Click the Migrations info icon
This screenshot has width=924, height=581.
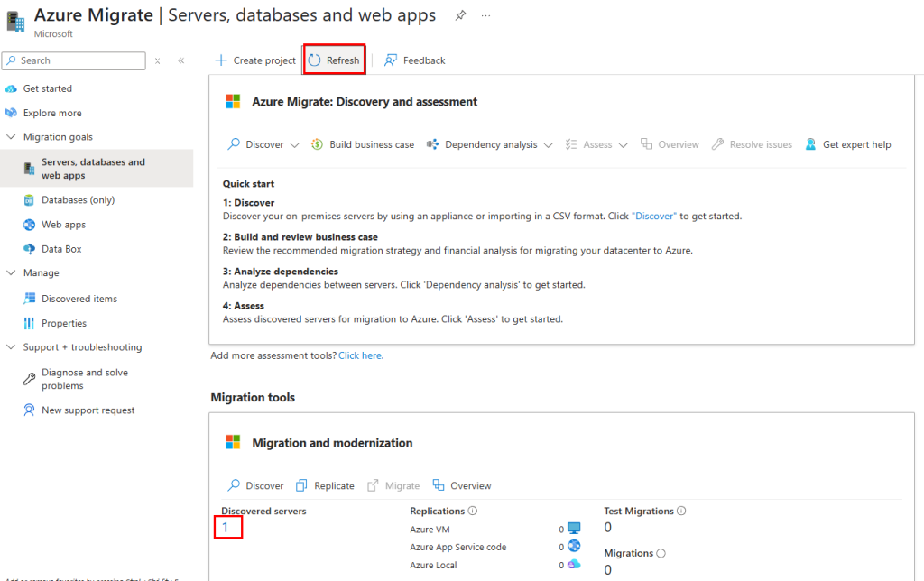pos(661,553)
